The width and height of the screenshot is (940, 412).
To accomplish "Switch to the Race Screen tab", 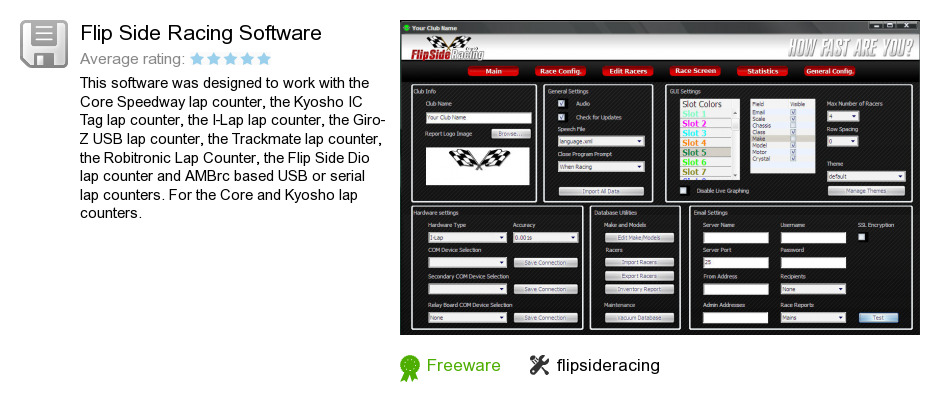I will tap(695, 71).
